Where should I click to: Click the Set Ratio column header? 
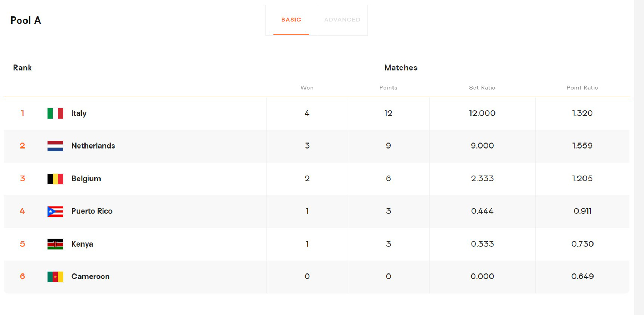pos(482,88)
